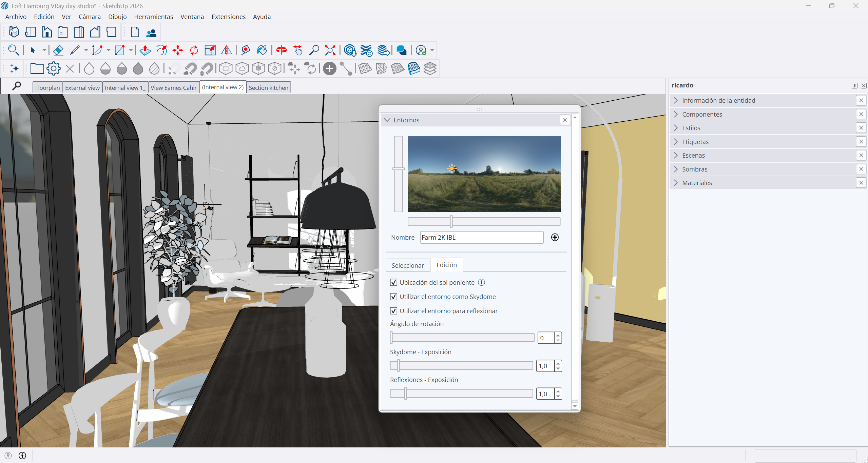Pin the ricardo tray
868x463 pixels.
854,85
